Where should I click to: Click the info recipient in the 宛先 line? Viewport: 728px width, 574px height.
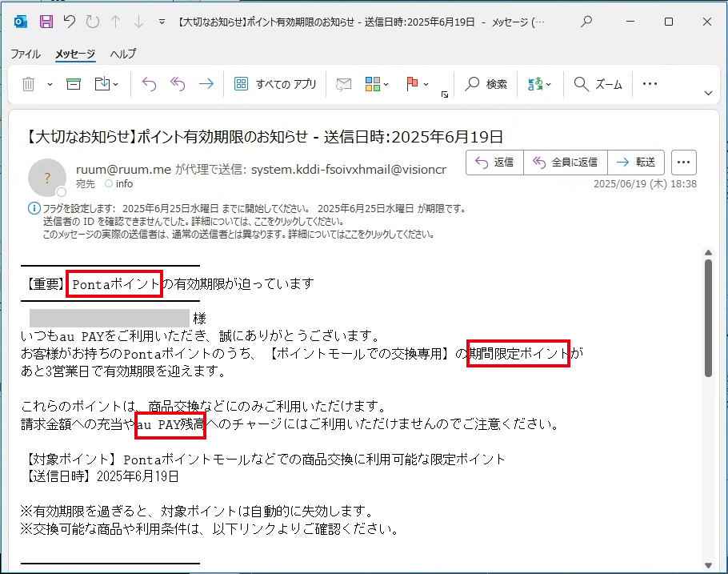pos(119,183)
